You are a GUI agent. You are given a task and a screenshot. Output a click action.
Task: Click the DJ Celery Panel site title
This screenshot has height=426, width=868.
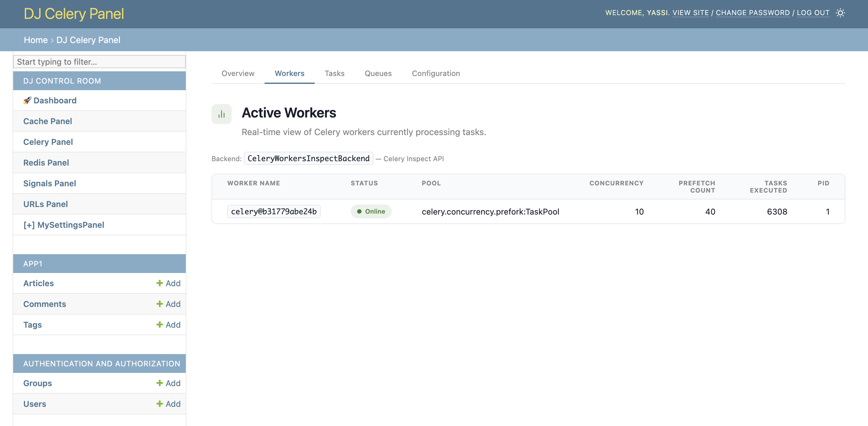click(x=74, y=14)
